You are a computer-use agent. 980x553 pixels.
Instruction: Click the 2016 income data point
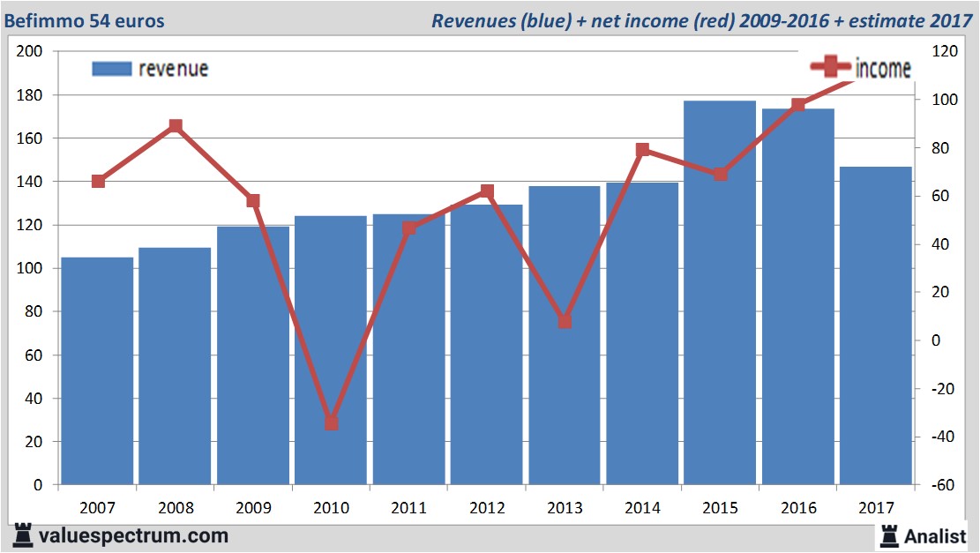point(798,104)
